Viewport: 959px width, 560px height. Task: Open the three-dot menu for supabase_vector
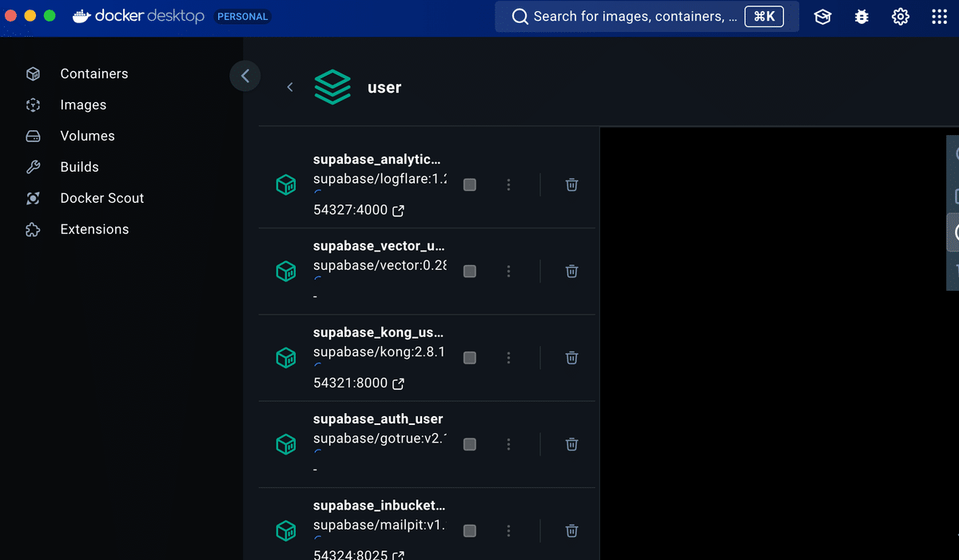coord(509,271)
